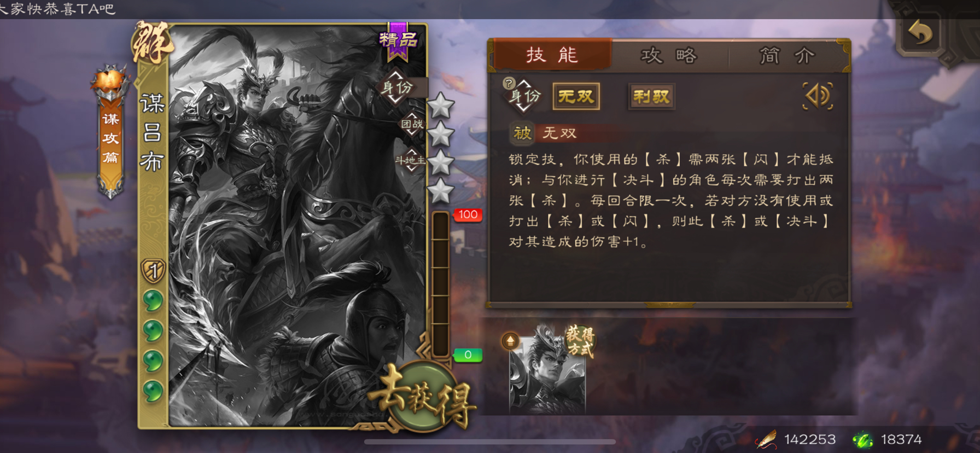
Task: Switch to the 攻略 tab
Action: click(668, 55)
